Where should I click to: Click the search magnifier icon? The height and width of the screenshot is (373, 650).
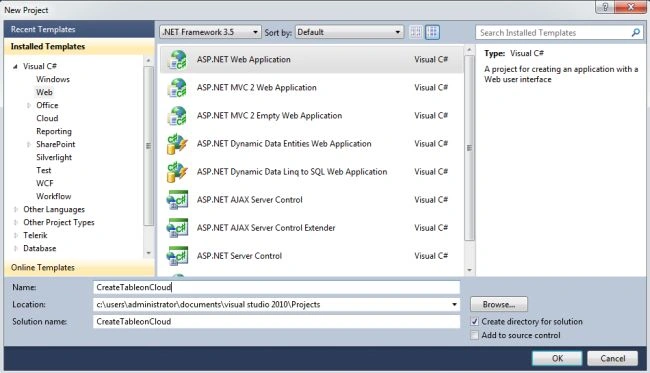[635, 32]
